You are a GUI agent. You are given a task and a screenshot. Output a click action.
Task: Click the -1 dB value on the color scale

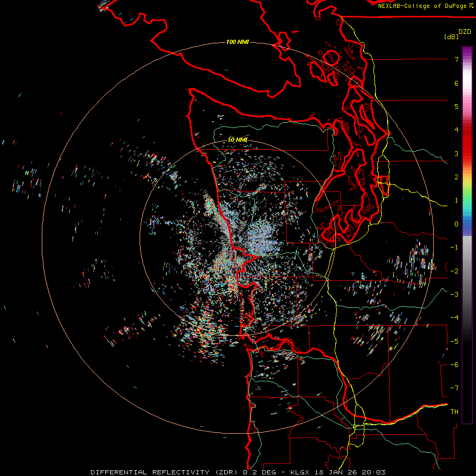point(454,248)
